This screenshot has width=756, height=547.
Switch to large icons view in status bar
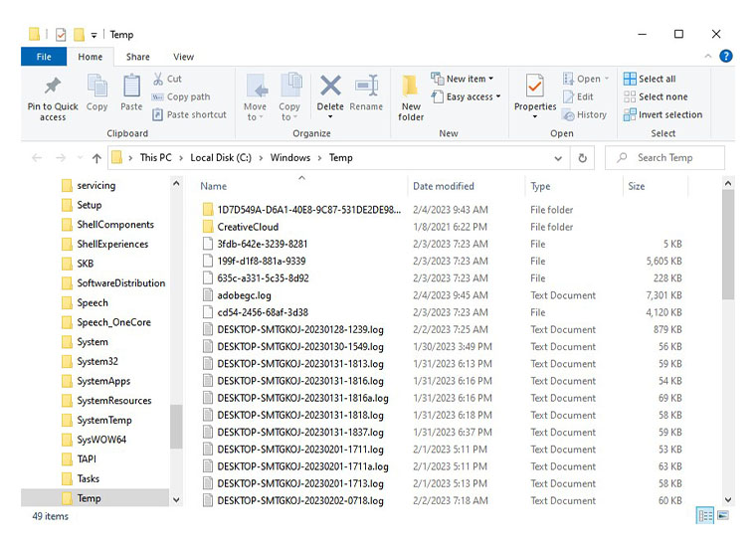click(723, 516)
